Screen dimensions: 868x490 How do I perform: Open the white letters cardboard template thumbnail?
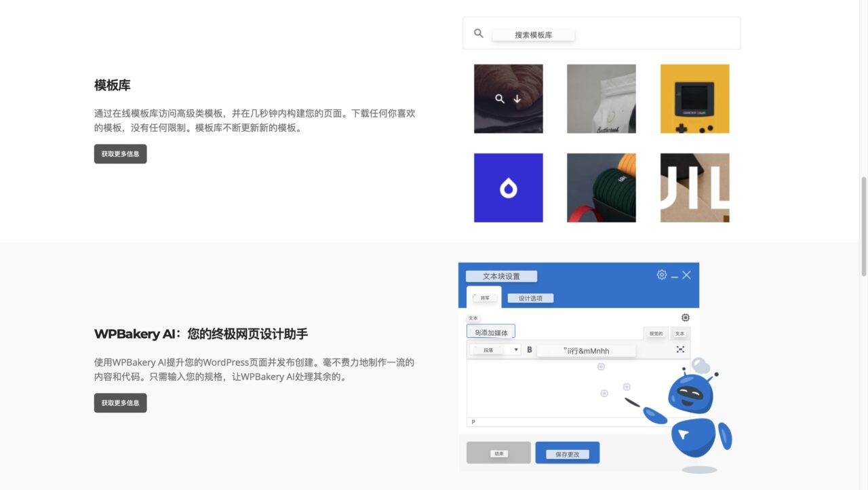tap(695, 188)
